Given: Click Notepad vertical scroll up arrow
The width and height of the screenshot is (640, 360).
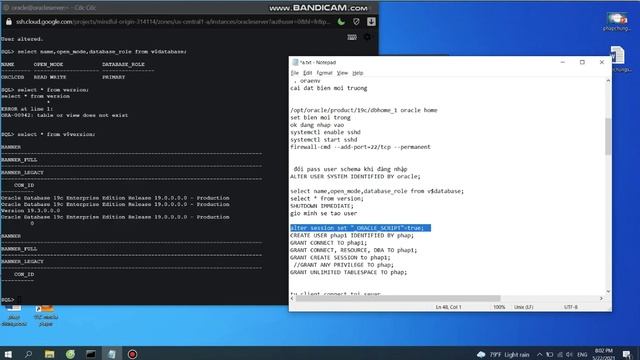Looking at the screenshot, I should 608,81.
